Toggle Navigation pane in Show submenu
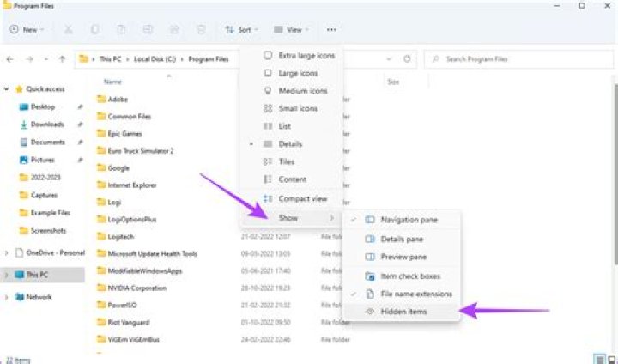Viewport: 618px width, 364px height. (x=401, y=220)
